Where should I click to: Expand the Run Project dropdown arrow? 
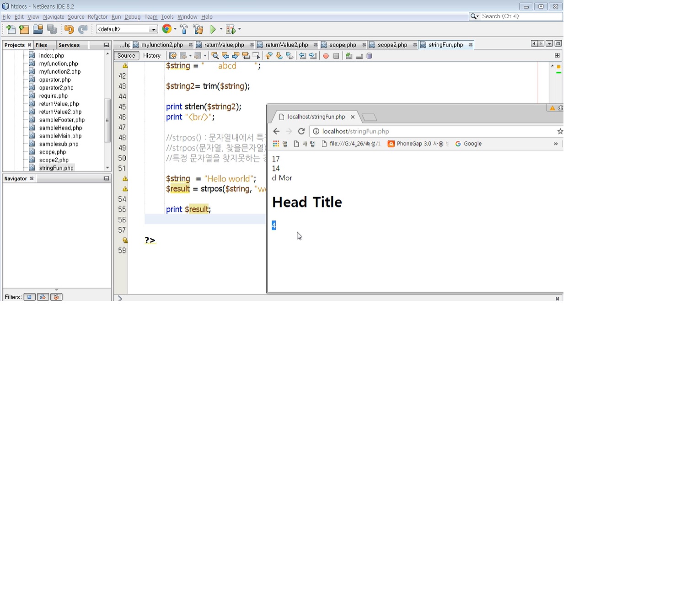[x=221, y=29]
